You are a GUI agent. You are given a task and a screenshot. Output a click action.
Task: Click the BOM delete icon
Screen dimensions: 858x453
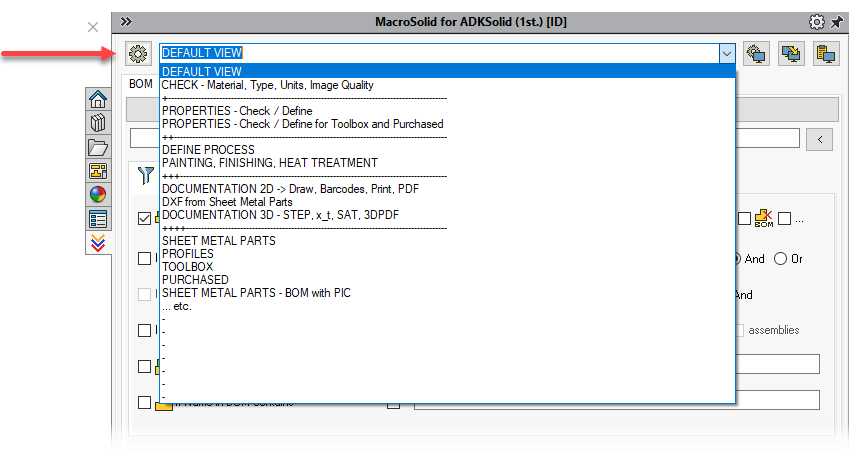coord(764,218)
